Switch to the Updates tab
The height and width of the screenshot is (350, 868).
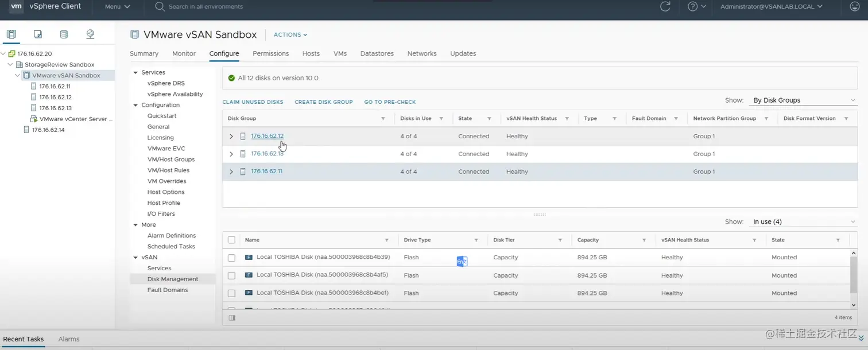(x=463, y=53)
